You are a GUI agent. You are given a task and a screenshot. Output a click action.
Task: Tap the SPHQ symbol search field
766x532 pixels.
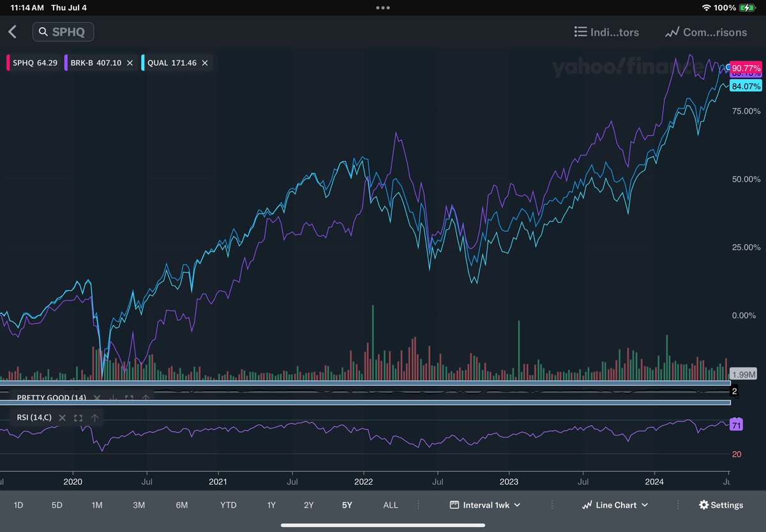(x=63, y=32)
